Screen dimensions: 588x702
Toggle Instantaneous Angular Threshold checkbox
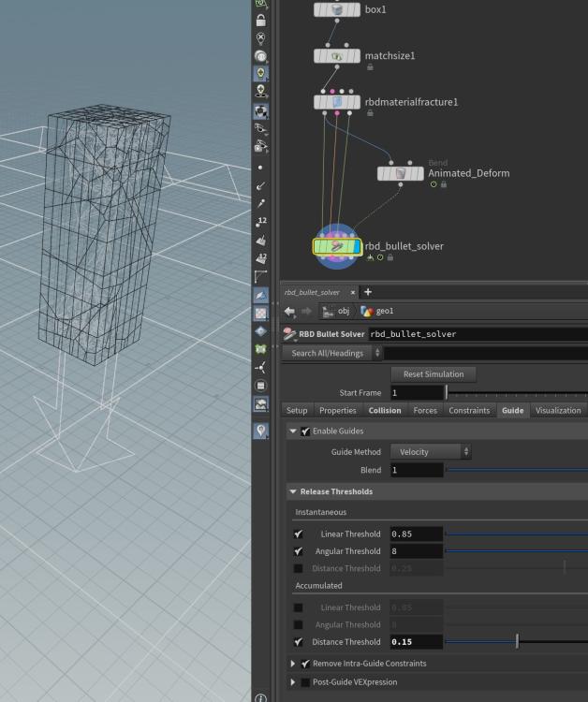[x=298, y=551]
